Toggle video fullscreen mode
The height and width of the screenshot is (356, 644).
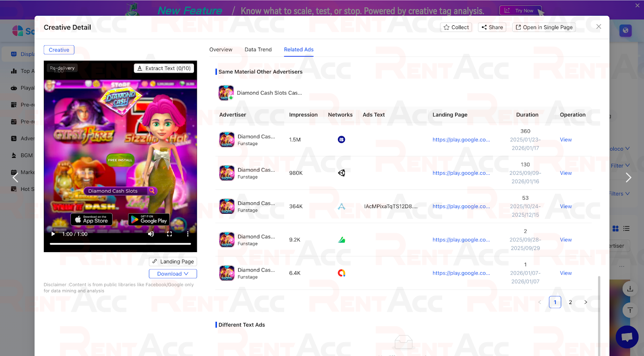click(x=169, y=234)
